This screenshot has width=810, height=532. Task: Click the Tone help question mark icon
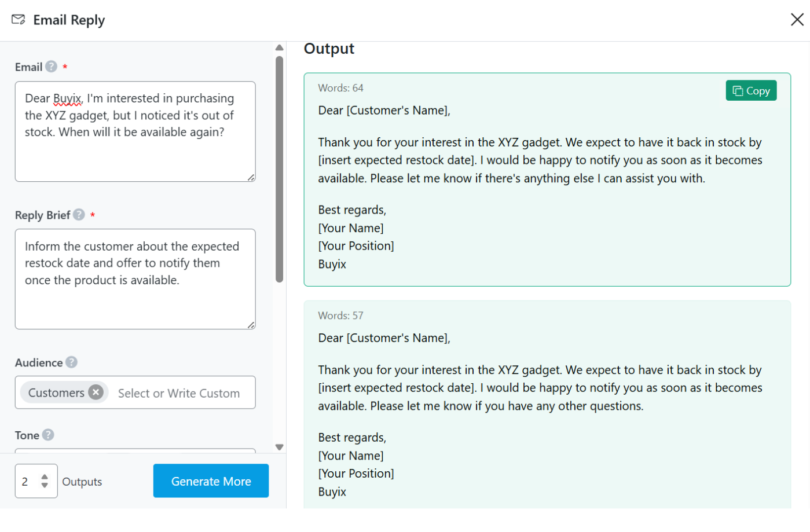tap(48, 435)
